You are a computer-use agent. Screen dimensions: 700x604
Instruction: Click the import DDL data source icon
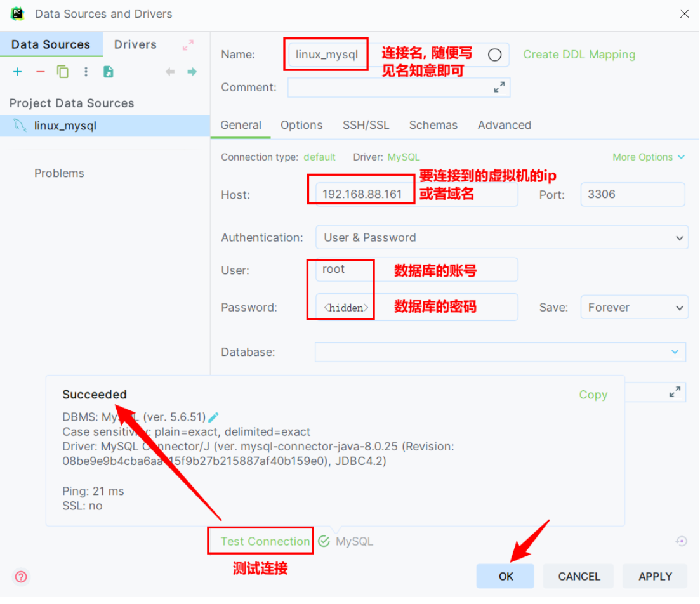[x=108, y=72]
